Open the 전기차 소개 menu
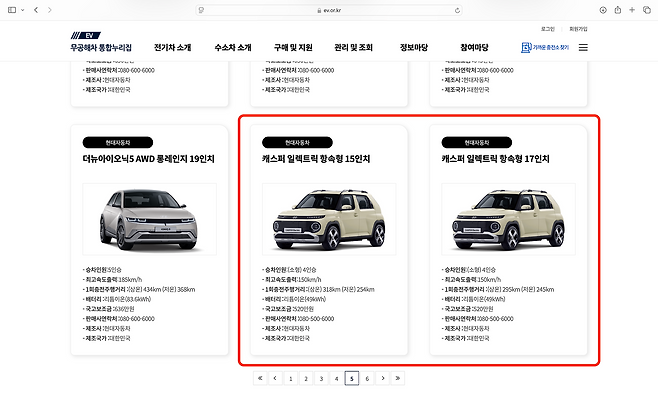Image resolution: width=658 pixels, height=411 pixels. coord(174,47)
